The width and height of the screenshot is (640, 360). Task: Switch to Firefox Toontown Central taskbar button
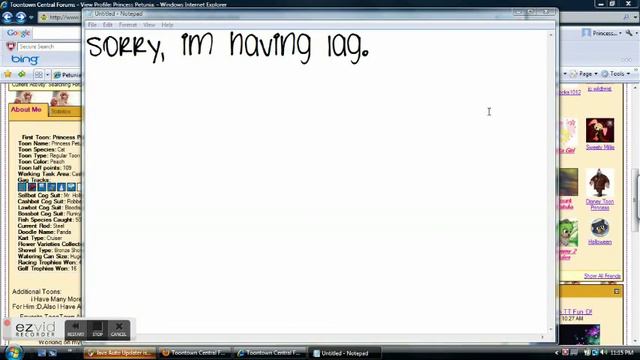(194, 353)
